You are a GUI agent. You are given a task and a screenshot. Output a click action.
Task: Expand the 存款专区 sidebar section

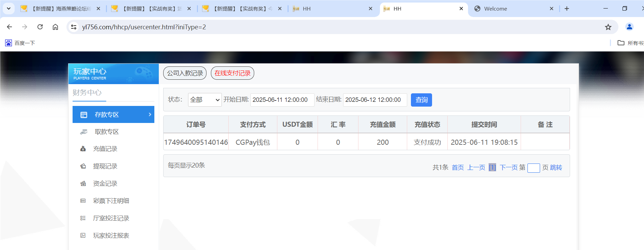pyautogui.click(x=113, y=115)
